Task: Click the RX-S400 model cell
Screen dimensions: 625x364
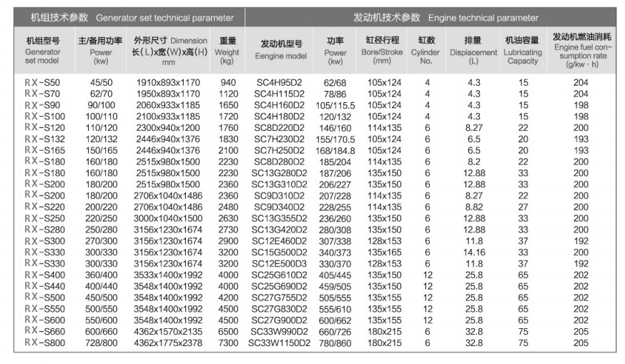Action: point(44,275)
